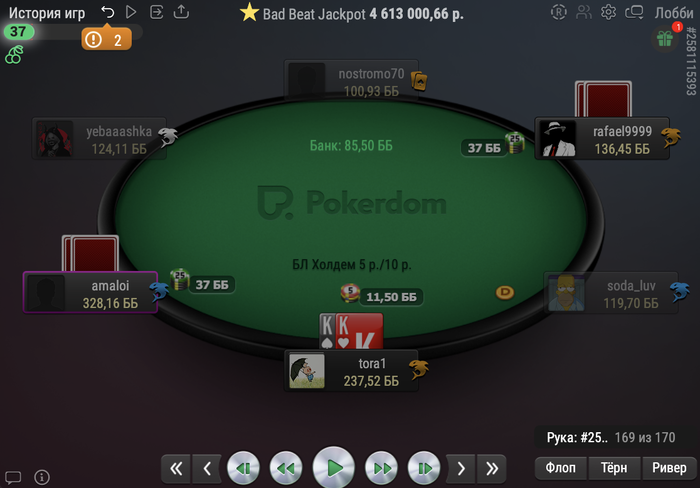The width and height of the screenshot is (700, 488).
Task: Jump to the Ривер street
Action: tap(669, 467)
